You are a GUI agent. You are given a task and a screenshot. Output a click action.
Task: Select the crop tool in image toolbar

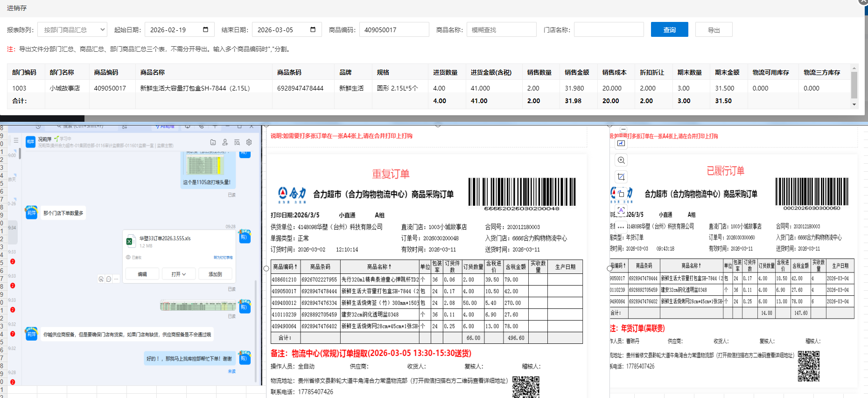(x=621, y=177)
